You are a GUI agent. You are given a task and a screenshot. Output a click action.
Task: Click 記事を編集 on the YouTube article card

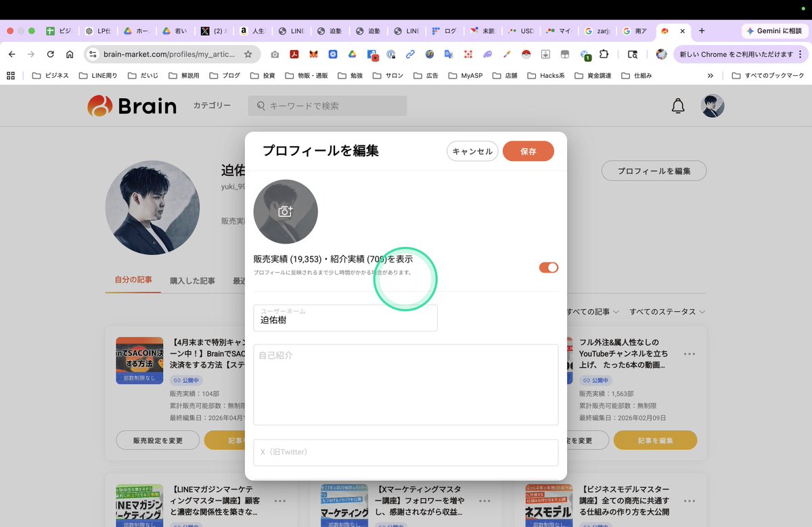point(655,440)
